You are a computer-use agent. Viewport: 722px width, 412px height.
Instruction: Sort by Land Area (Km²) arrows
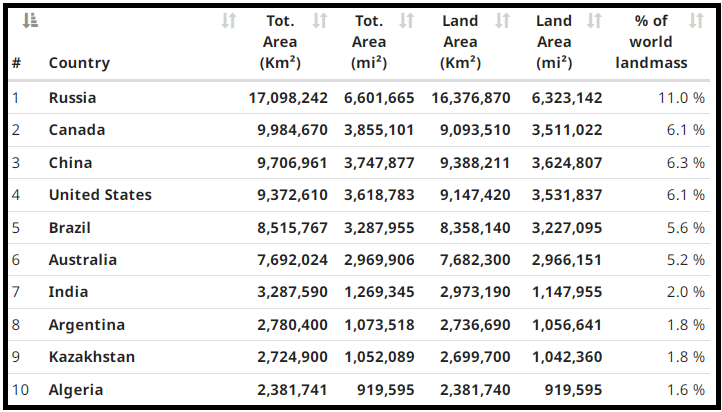502,21
